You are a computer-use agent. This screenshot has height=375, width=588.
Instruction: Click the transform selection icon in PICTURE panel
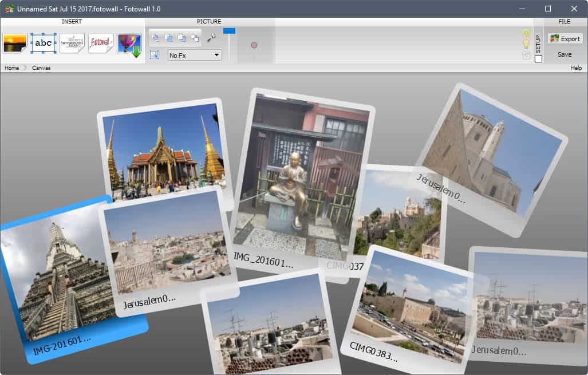click(x=155, y=55)
